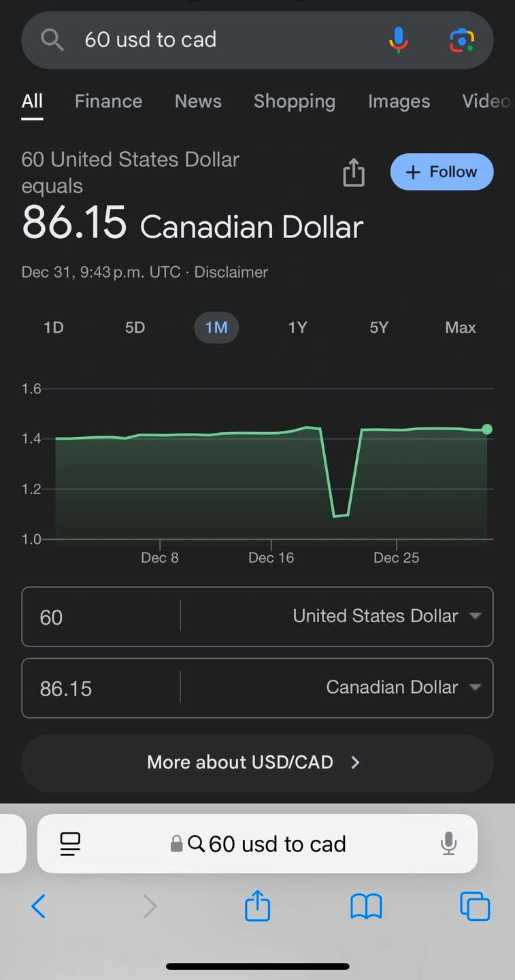Tap the share icon beside Follow
Viewport: 515px width, 980px height.
click(x=354, y=172)
